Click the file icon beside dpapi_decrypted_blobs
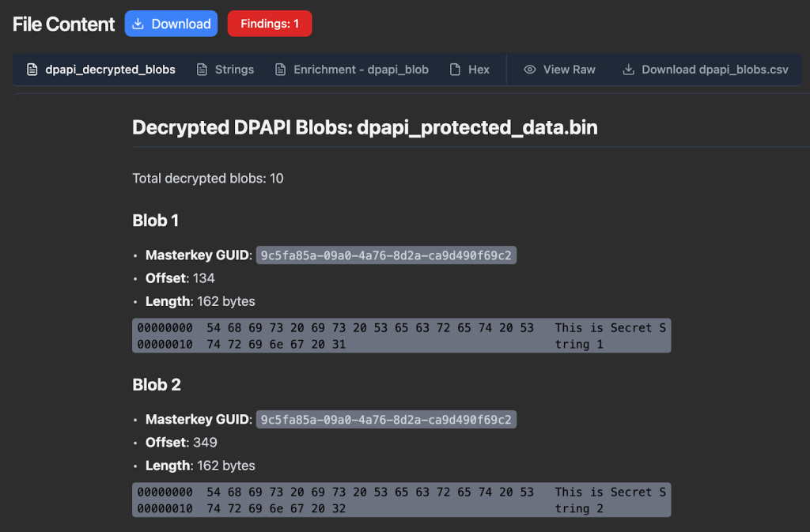Viewport: 810px width, 532px height. coord(32,70)
